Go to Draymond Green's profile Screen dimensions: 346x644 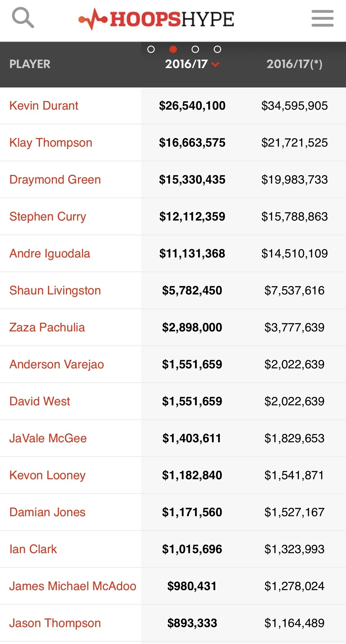coord(55,180)
